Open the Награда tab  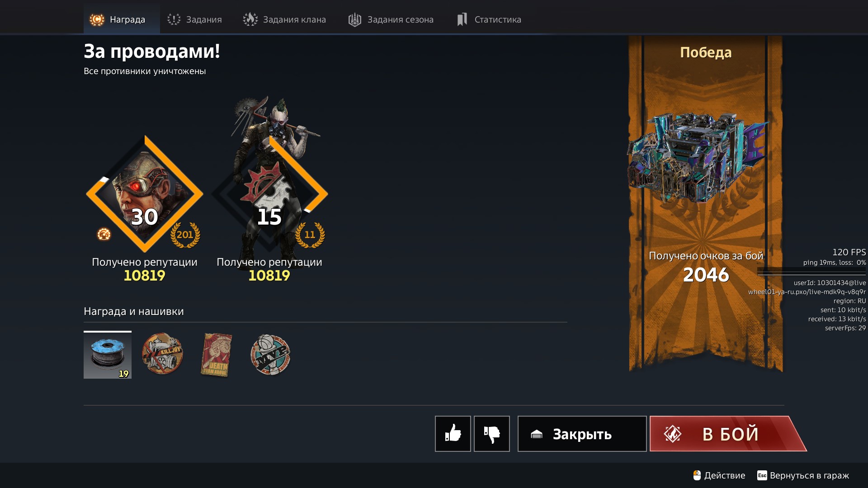tap(122, 19)
